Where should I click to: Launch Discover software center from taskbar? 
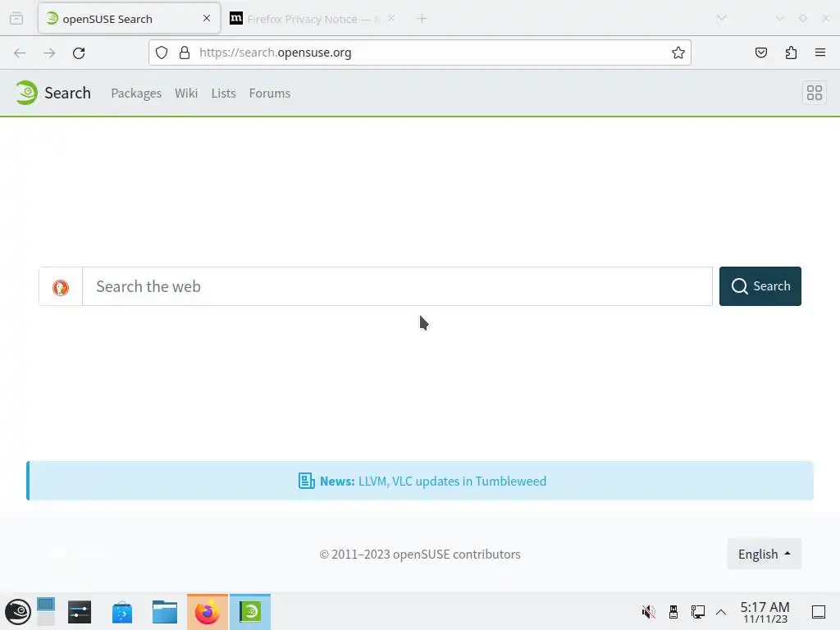[122, 612]
